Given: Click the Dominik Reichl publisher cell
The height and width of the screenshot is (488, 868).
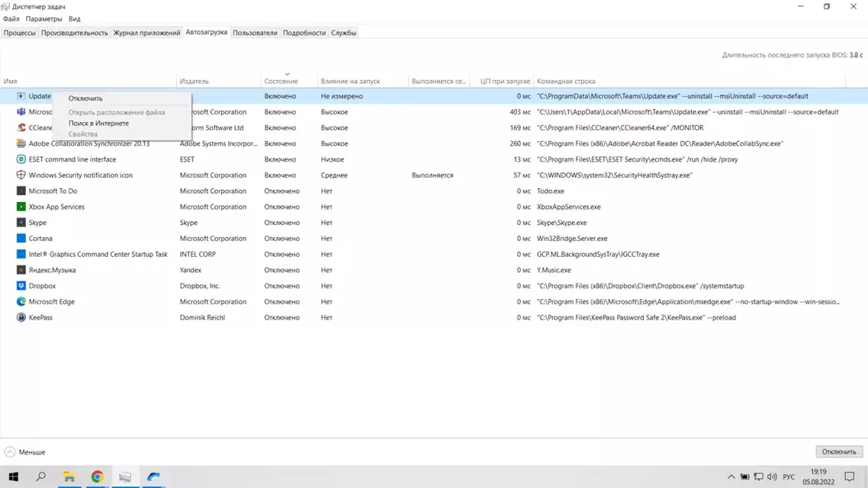Looking at the screenshot, I should [x=202, y=318].
